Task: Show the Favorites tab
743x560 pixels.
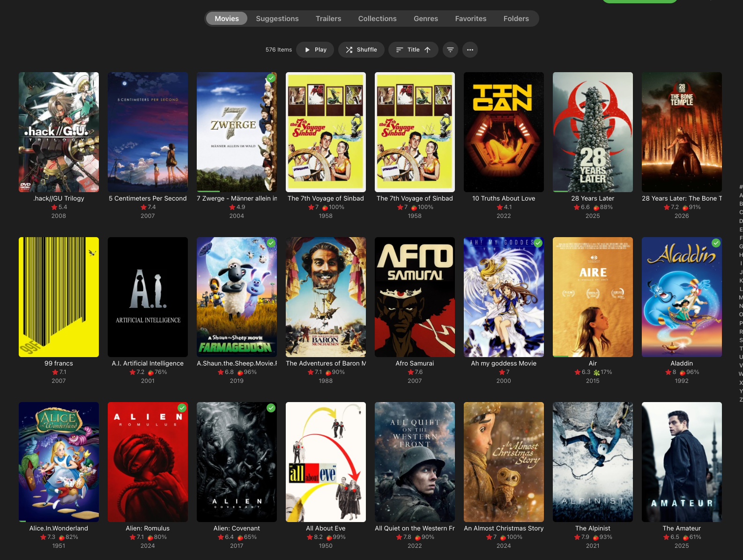Action: coord(471,19)
